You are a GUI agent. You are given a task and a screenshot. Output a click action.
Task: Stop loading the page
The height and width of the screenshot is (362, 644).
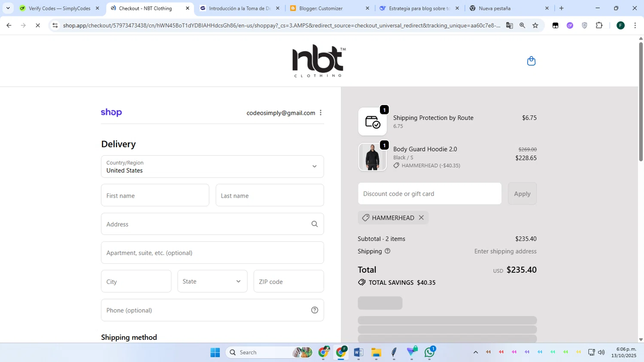pos(38,25)
